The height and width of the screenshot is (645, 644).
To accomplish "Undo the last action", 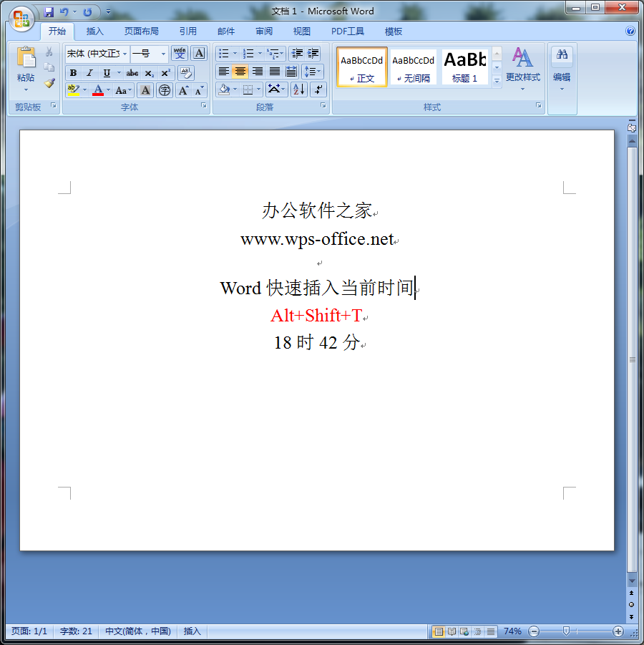I will [x=64, y=12].
